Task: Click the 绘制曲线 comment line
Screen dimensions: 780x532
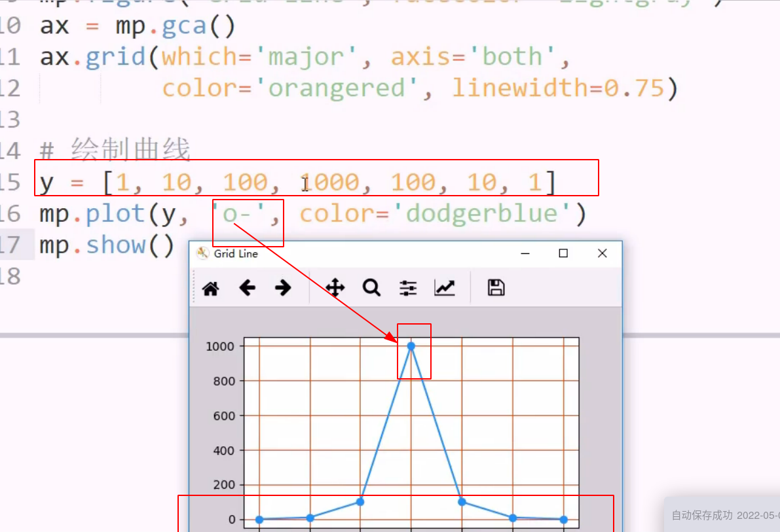Action: coord(115,150)
